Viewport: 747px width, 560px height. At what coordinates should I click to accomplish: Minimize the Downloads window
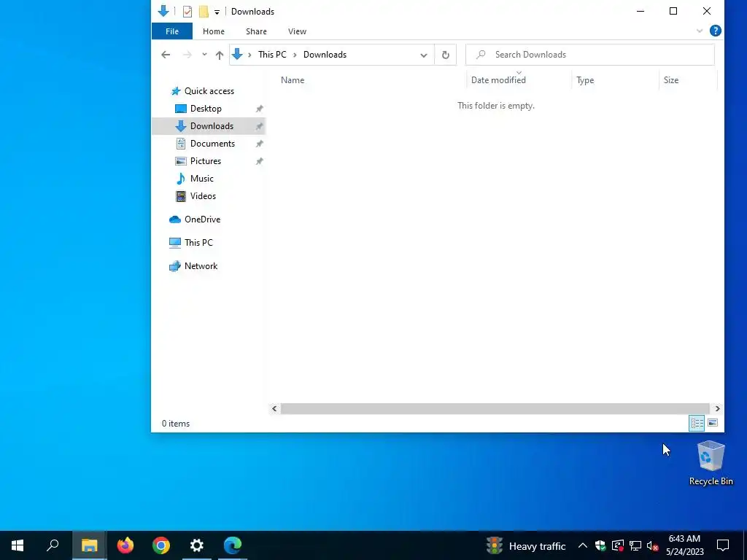640,12
